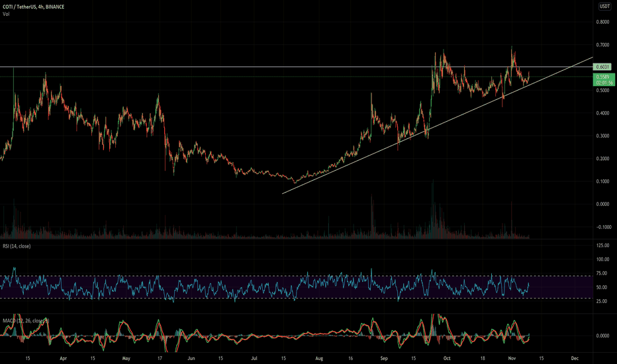The width and height of the screenshot is (617, 364).
Task: Click the 100.00 RSI scale value
Action: tap(603, 259)
